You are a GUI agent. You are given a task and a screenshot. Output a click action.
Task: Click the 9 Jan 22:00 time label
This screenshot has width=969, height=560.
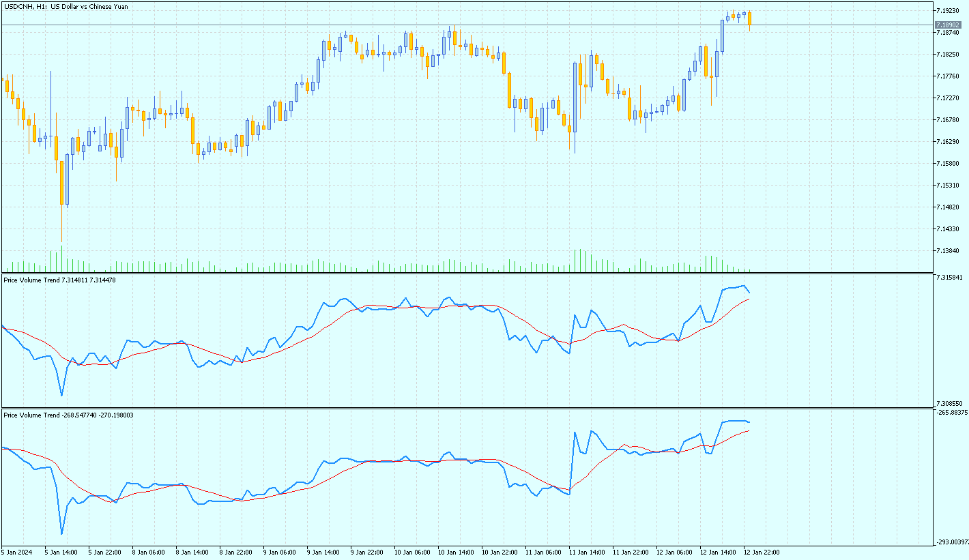(367, 552)
